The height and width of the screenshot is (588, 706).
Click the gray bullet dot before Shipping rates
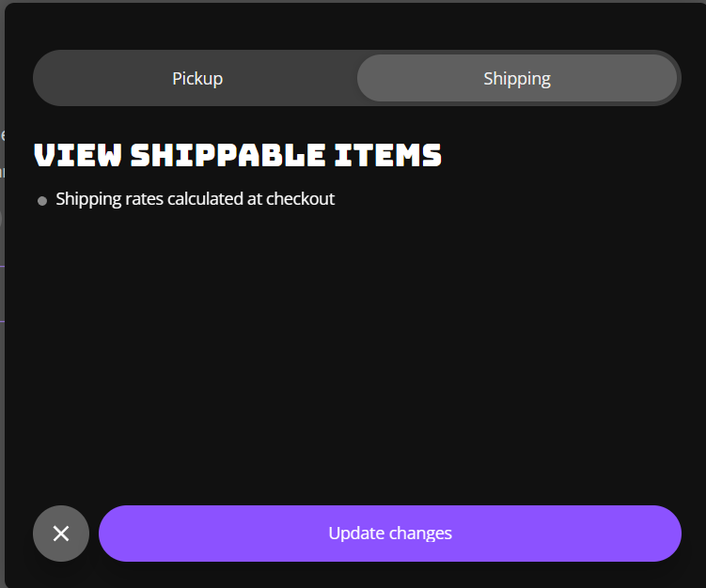tap(42, 200)
